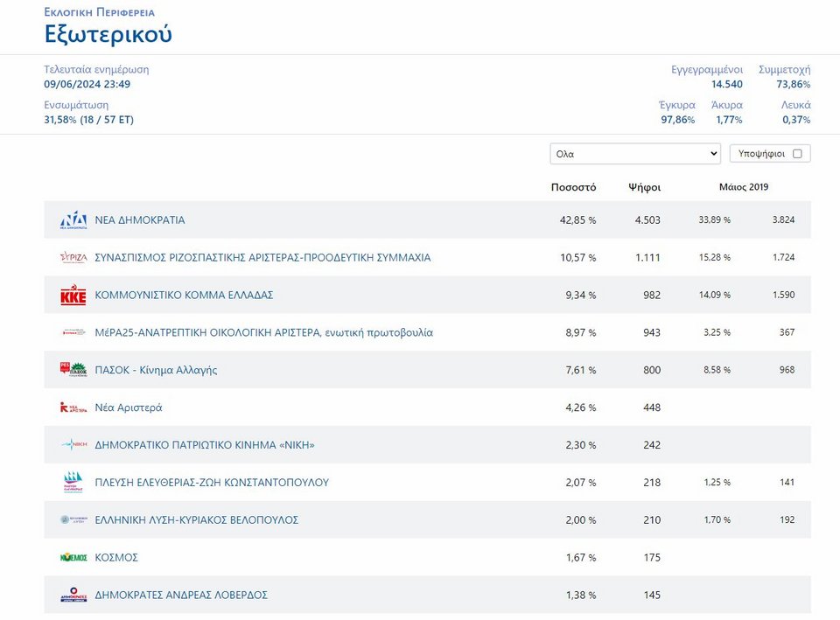Click the Ψήφοι column header
Image resolution: width=840 pixels, height=620 pixels.
(645, 187)
